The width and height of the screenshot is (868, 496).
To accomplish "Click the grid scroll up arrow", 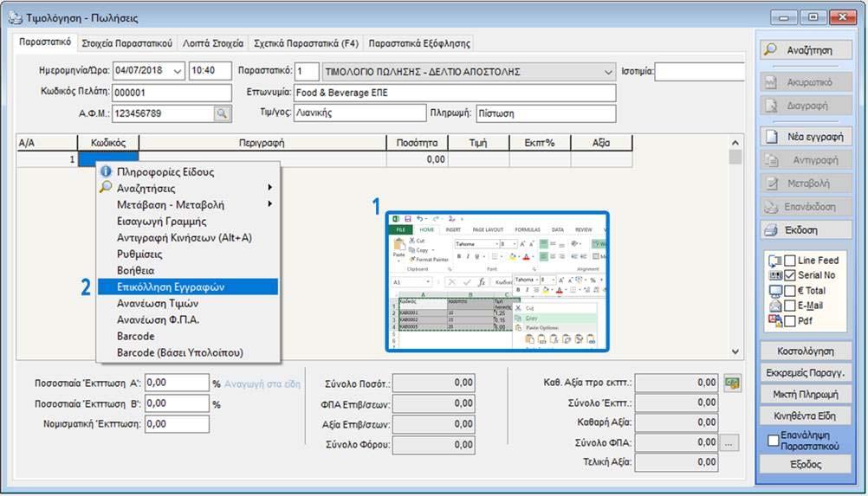I will click(x=735, y=143).
